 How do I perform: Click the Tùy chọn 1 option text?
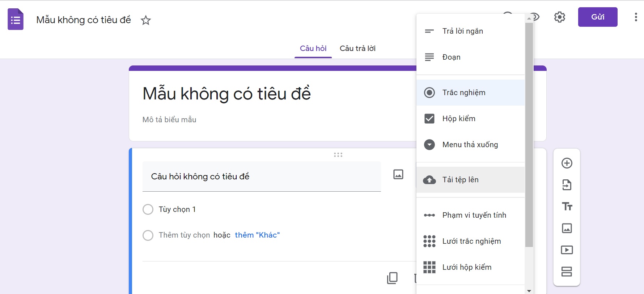coord(177,209)
